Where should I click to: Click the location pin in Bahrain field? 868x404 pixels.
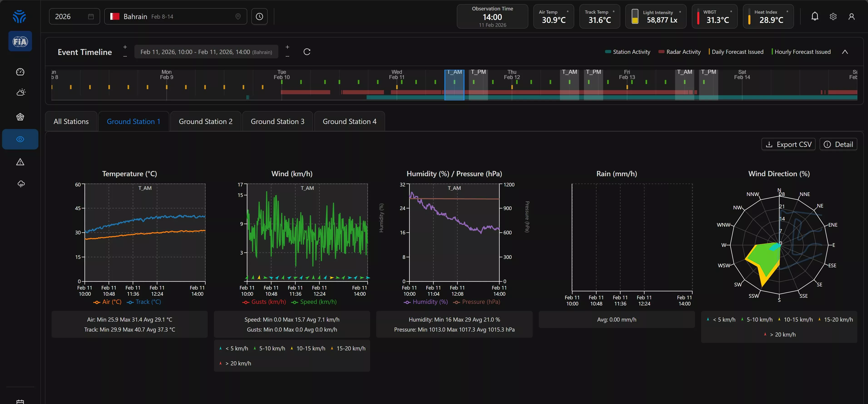238,17
